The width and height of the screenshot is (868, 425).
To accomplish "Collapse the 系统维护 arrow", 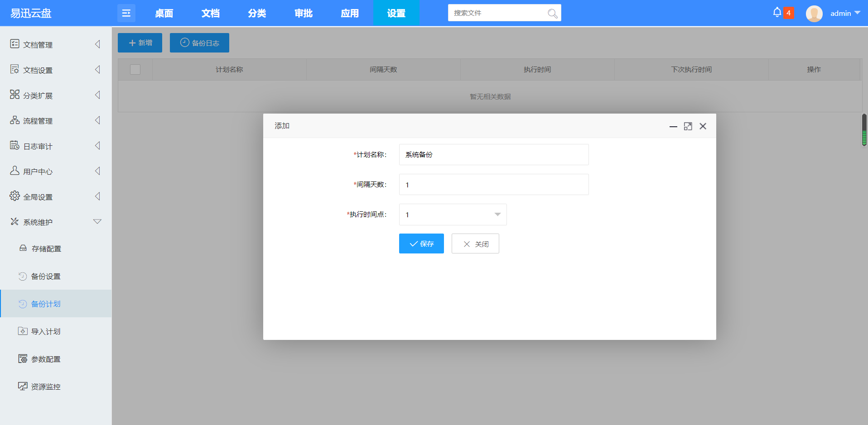I will pyautogui.click(x=97, y=221).
